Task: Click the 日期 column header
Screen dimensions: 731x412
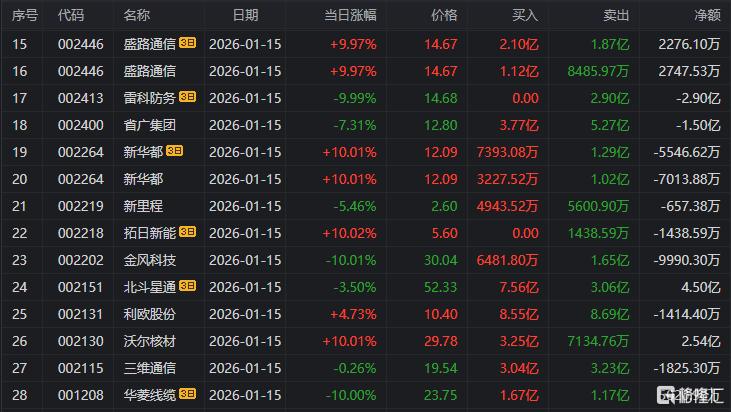Action: (244, 15)
